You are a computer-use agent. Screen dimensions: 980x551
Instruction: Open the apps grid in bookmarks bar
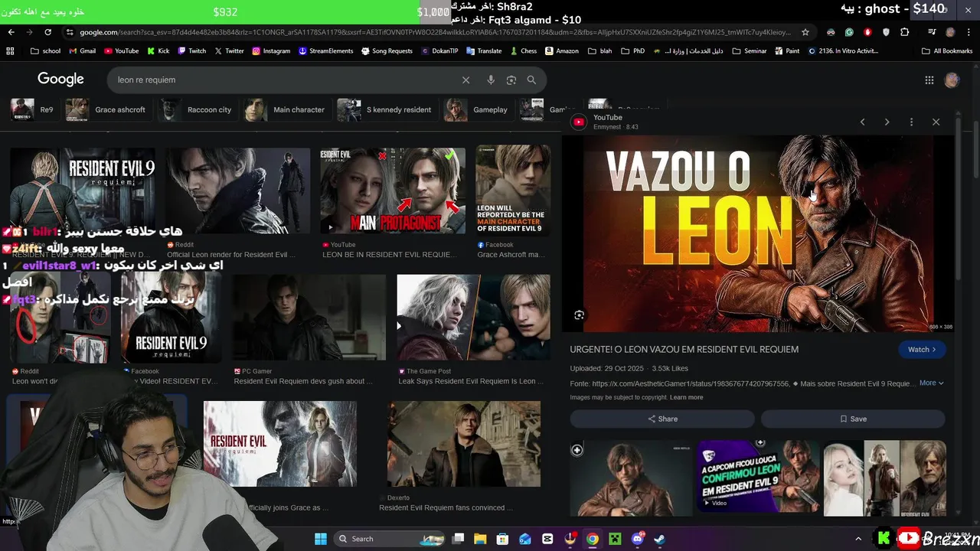[10, 51]
